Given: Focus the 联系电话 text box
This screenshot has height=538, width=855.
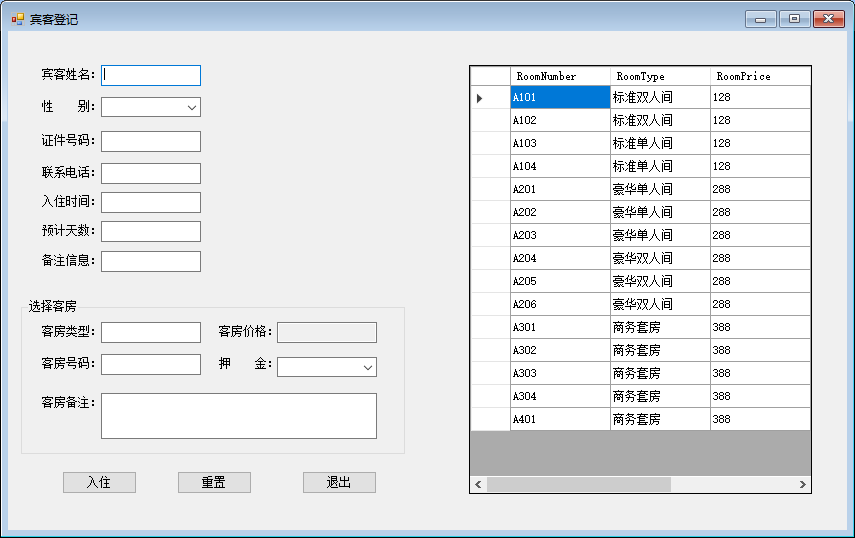Looking at the screenshot, I should [151, 173].
